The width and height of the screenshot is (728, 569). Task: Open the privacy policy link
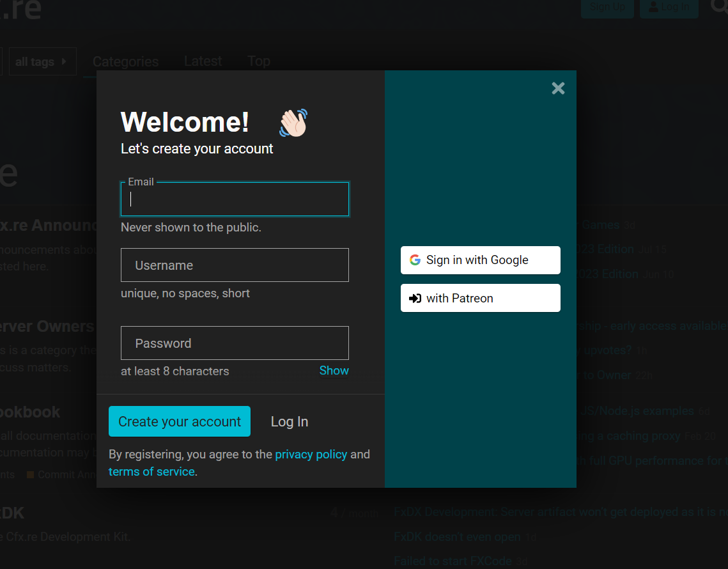[x=311, y=455]
